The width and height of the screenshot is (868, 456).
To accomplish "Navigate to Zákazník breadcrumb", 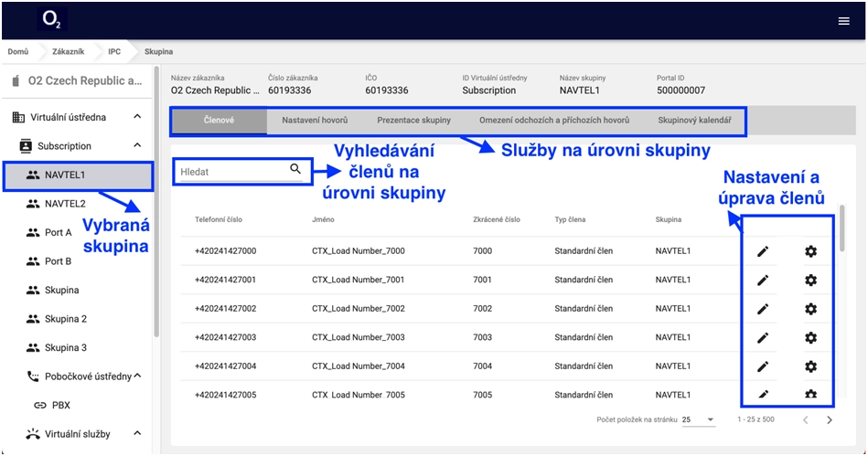I will (68, 52).
